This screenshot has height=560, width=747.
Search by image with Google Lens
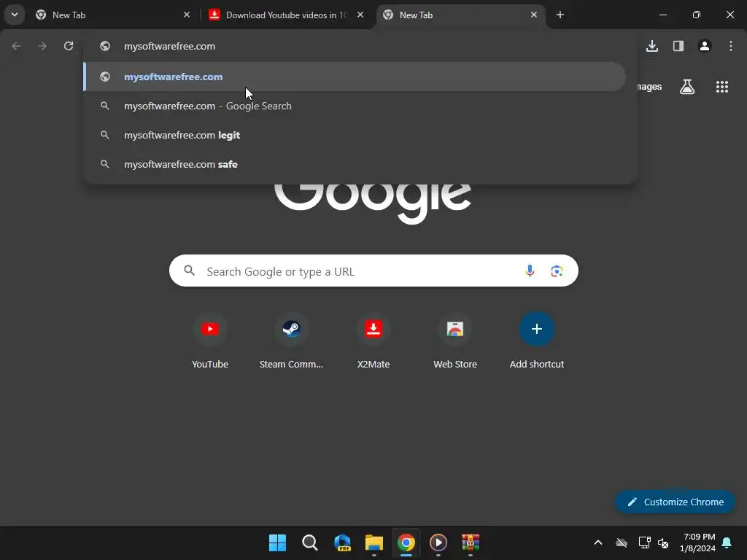pyautogui.click(x=557, y=271)
